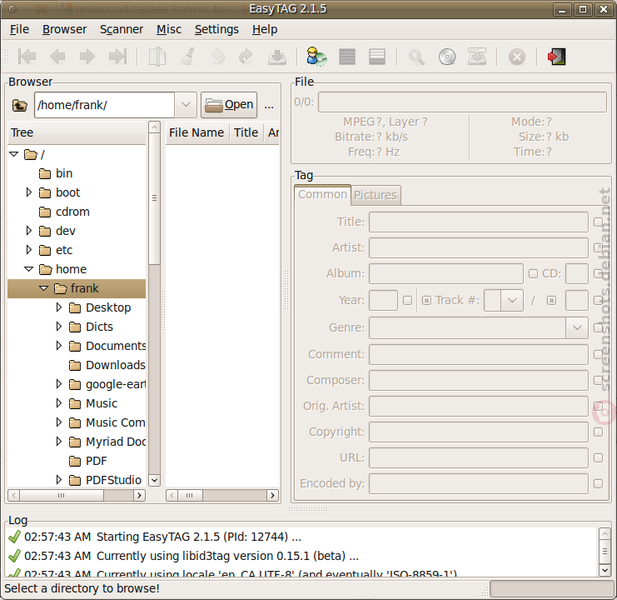This screenshot has width=617, height=600.
Task: Open search files magnifier icon
Action: pos(416,57)
